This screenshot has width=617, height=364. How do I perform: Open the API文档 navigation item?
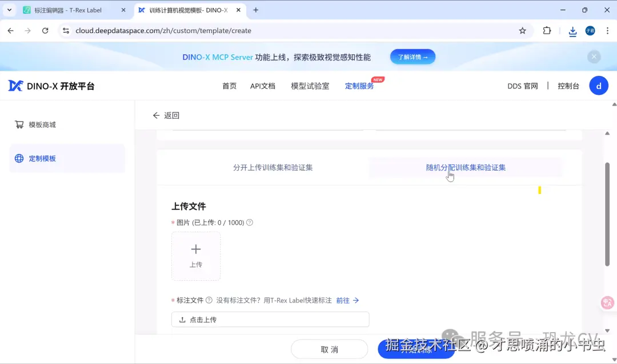(x=263, y=85)
